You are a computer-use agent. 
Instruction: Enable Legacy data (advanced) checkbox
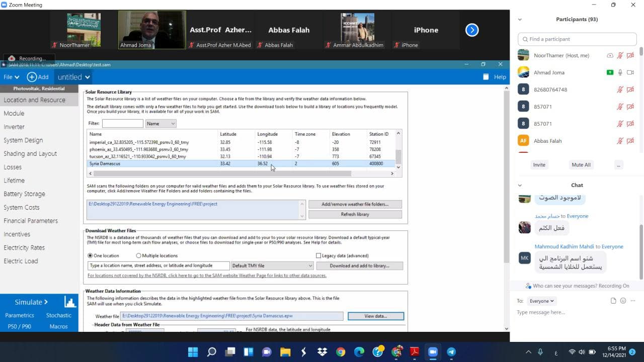(318, 255)
